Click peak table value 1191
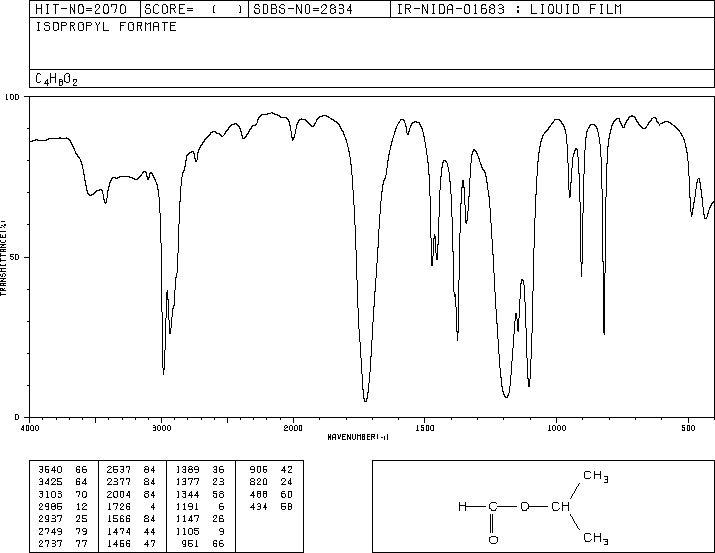Screen dimensions: 715x553 (187, 506)
